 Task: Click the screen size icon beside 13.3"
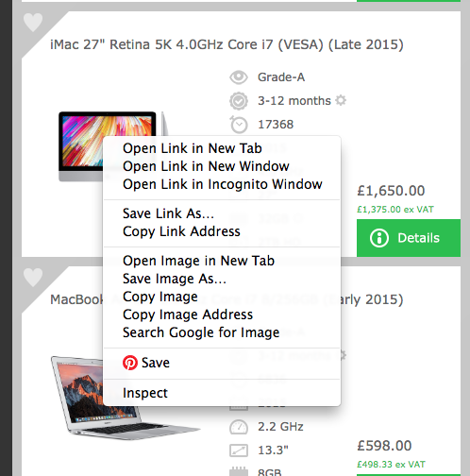pos(239,450)
